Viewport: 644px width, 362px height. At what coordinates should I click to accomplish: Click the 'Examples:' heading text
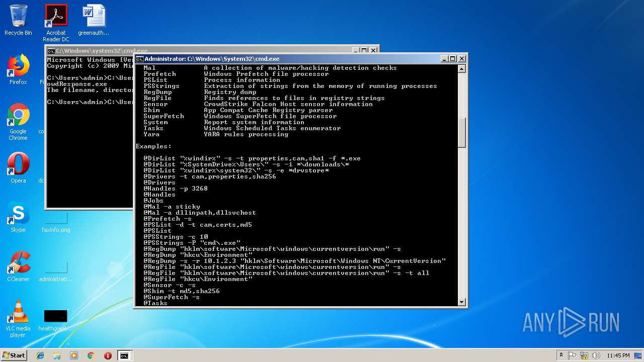(x=153, y=146)
